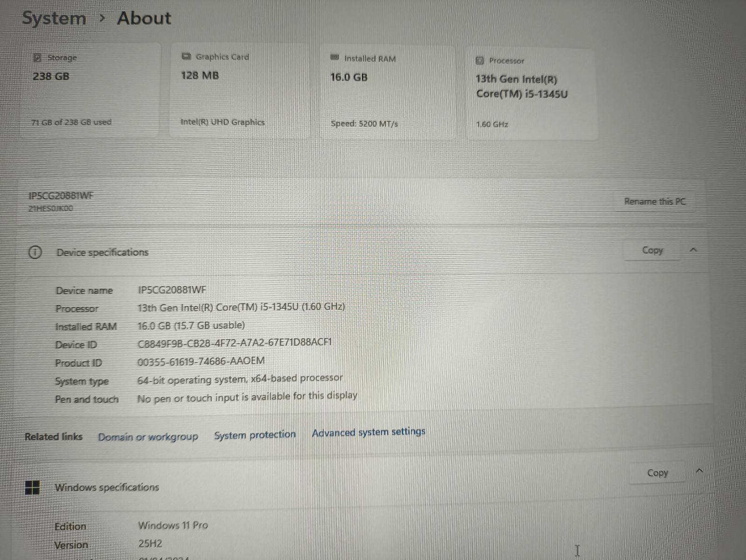Collapse the Windows specifications section
This screenshot has width=746, height=560.
point(699,471)
